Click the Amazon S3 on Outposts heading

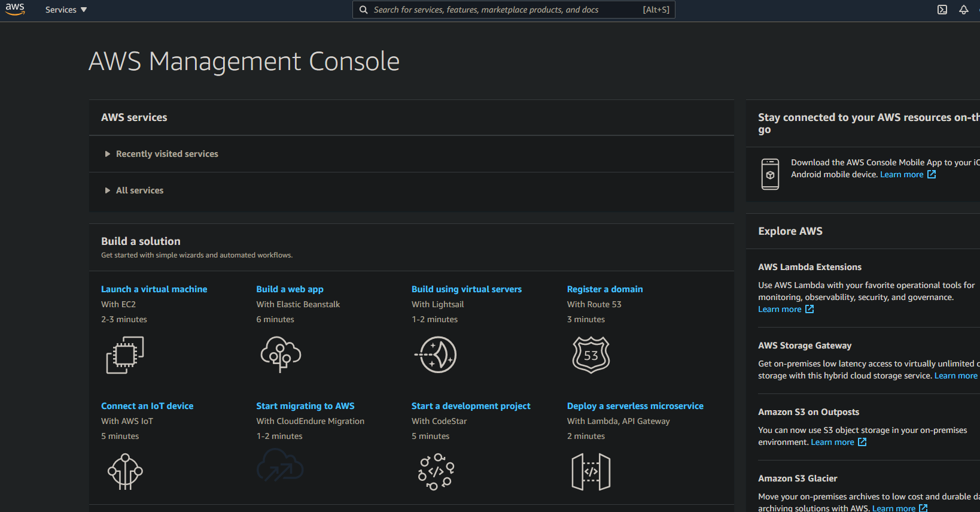[808, 412]
